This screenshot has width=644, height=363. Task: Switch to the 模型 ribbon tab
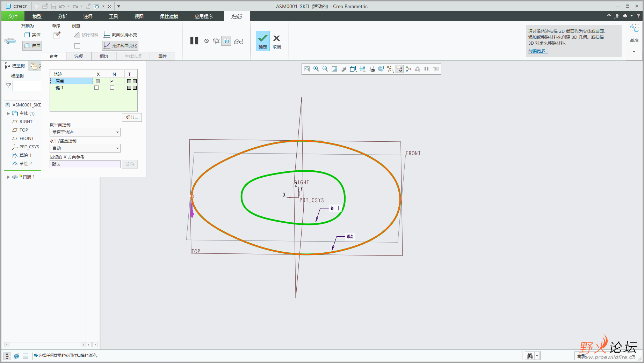coord(37,16)
